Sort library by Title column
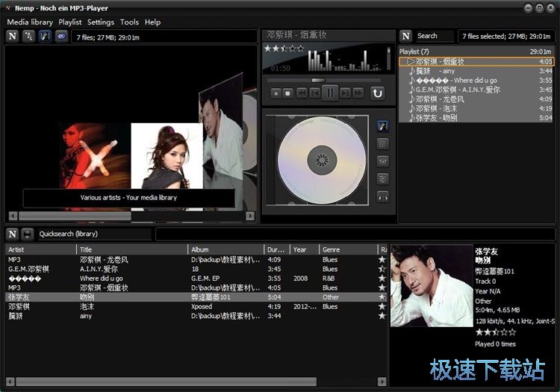 click(132, 249)
